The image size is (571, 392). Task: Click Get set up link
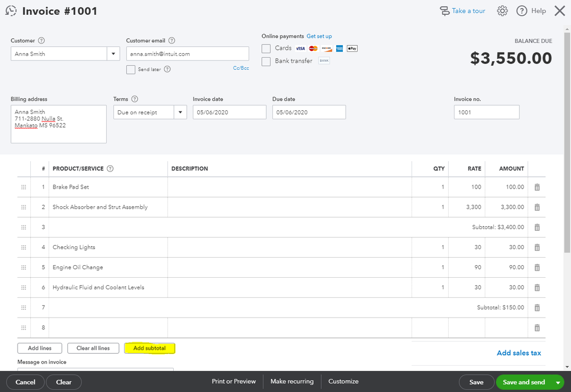pos(319,36)
